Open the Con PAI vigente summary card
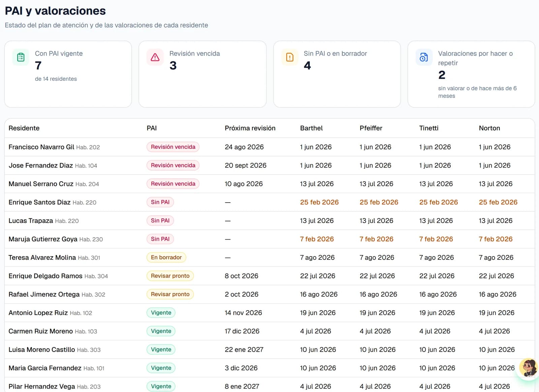Viewport: 539px width, 392px height. 68,74
